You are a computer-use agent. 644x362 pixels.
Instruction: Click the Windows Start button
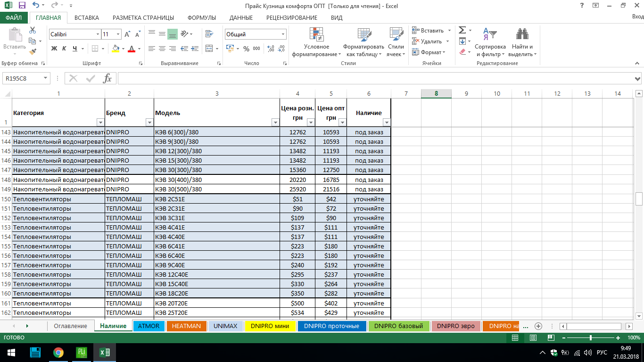[11, 353]
